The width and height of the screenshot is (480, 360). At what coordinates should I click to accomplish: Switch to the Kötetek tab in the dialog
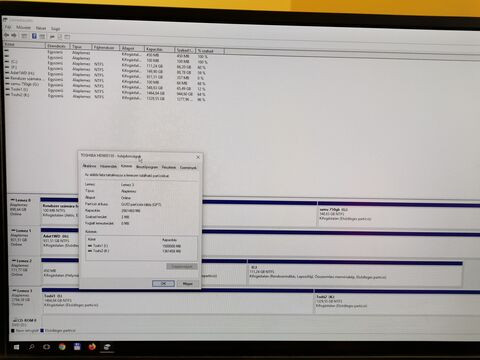point(126,166)
